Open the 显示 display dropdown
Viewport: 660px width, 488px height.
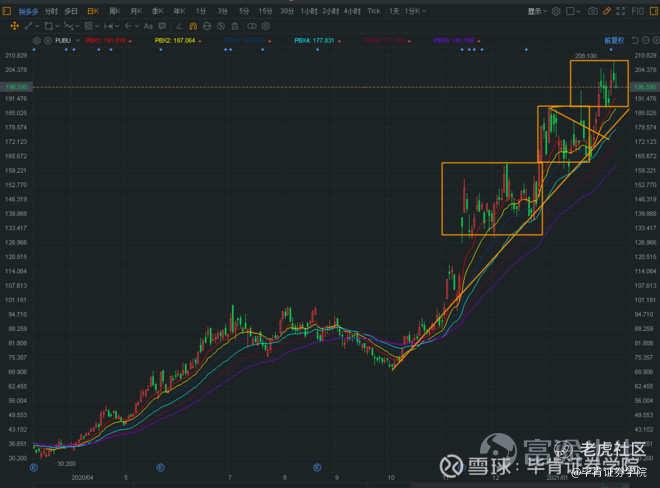[x=538, y=11]
